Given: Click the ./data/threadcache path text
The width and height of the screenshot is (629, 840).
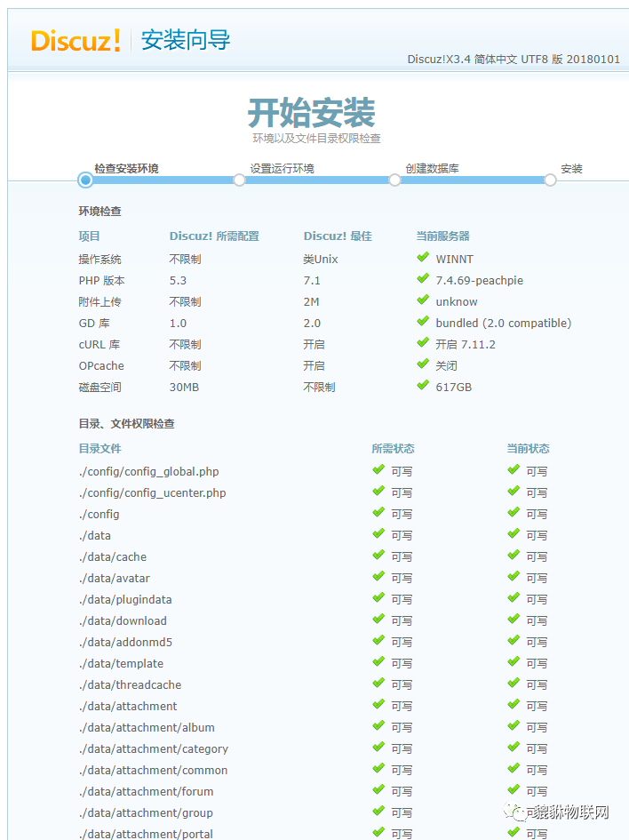Looking at the screenshot, I should coord(130,684).
